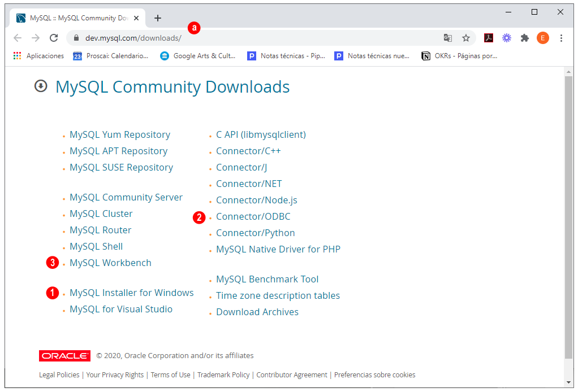This screenshot has width=578, height=392.
Task: Open MySQL Installer for Windows link
Action: pos(132,293)
